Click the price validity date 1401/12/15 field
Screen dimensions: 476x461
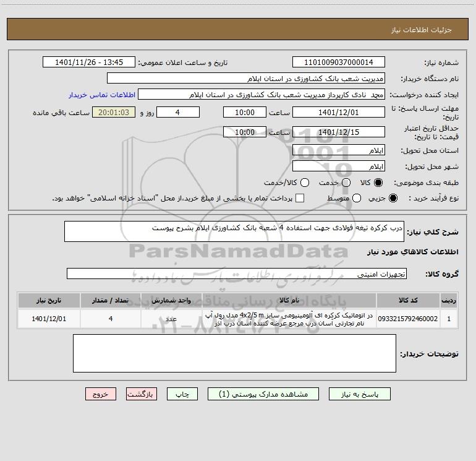(x=339, y=132)
